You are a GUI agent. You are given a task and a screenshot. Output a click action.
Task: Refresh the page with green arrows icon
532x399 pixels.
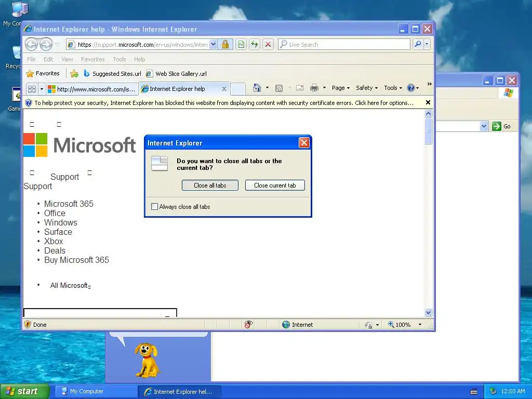tap(255, 45)
